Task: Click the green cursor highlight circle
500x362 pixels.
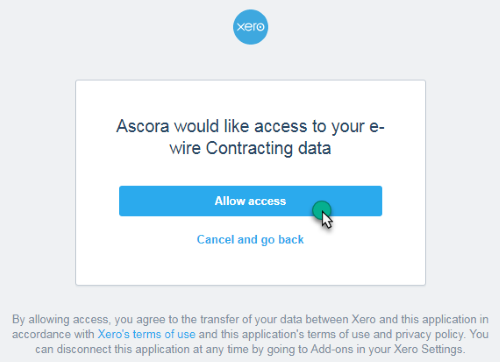Action: pos(321,210)
